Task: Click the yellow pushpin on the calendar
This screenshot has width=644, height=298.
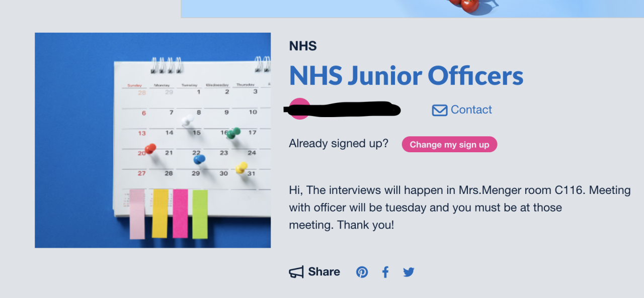Action: tap(242, 167)
